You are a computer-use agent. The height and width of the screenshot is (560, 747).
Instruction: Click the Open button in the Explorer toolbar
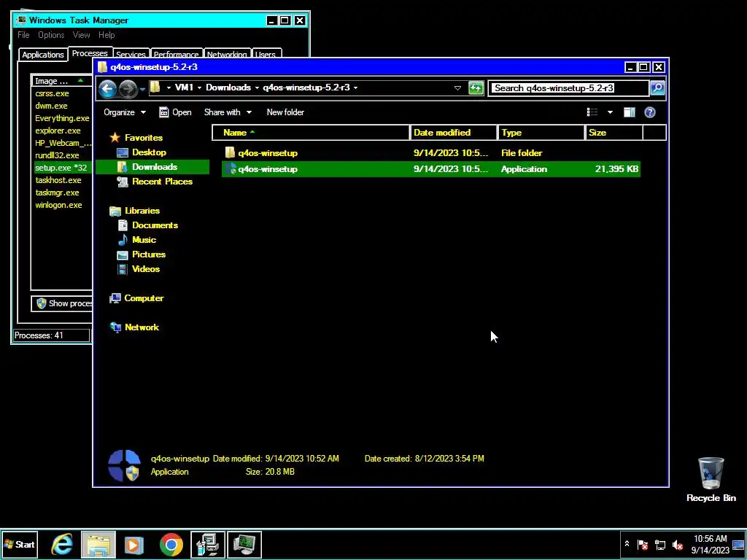tap(175, 112)
